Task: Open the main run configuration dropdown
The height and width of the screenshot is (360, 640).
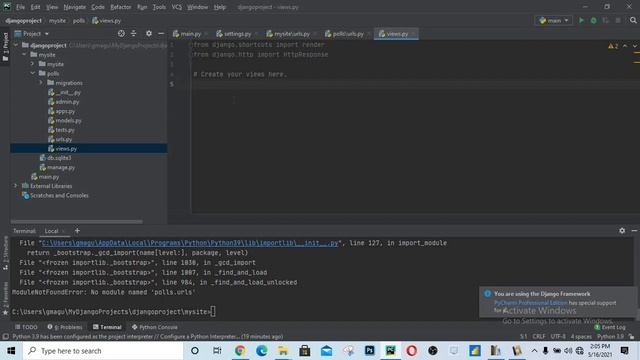Action: 553,20
